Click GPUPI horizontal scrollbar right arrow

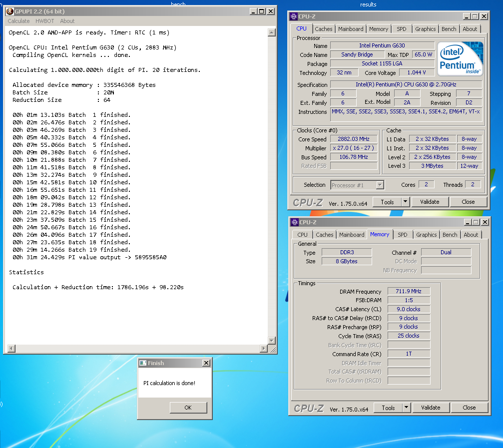click(x=264, y=348)
